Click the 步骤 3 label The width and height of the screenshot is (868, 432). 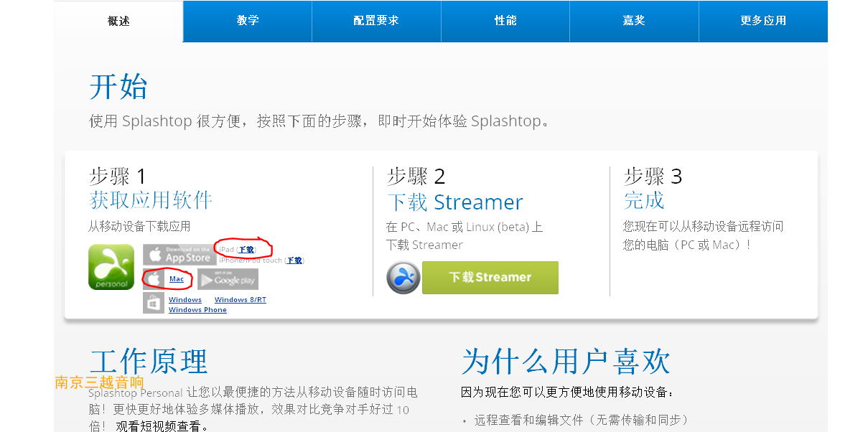point(653,177)
